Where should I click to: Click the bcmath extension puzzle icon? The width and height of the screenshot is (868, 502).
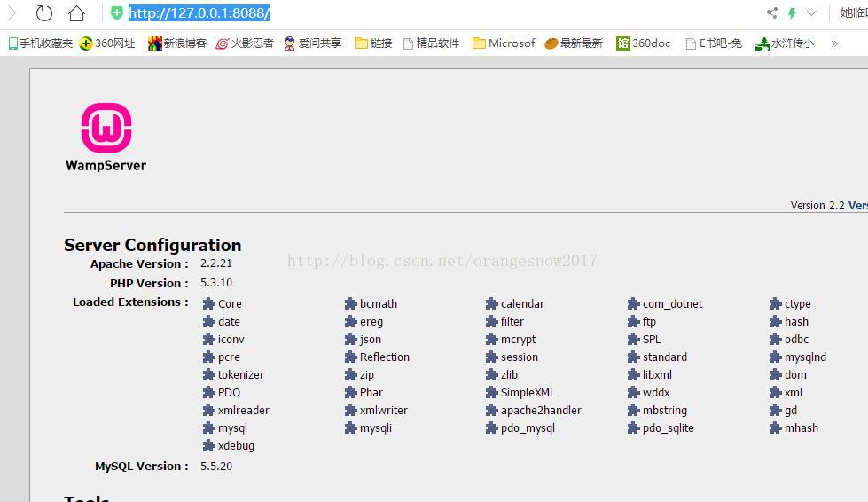(350, 303)
